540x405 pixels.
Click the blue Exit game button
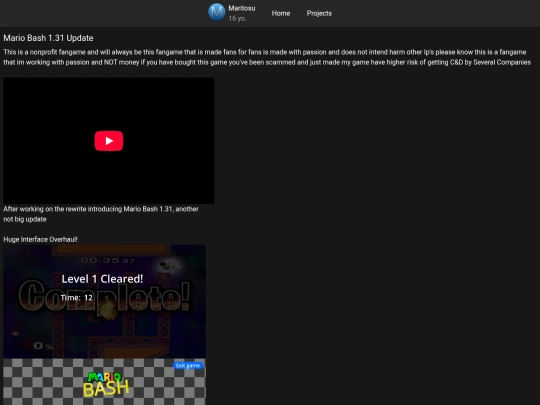pyautogui.click(x=188, y=365)
